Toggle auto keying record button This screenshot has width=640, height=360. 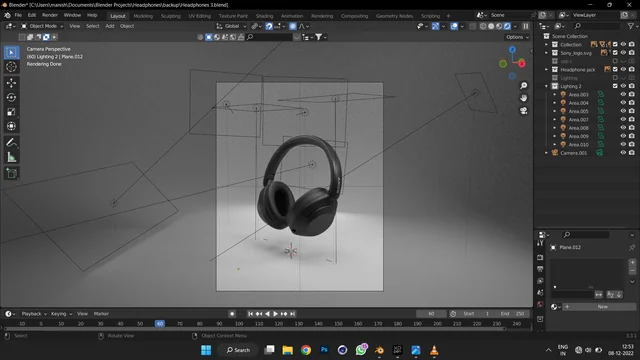click(232, 314)
